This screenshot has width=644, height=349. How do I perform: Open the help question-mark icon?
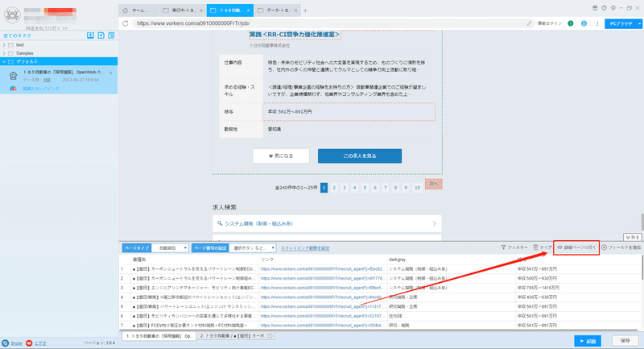[x=604, y=8]
